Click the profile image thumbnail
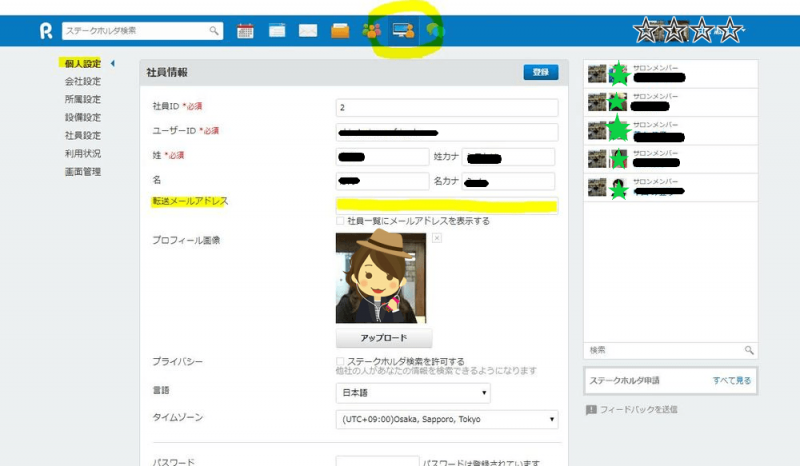 [381, 278]
